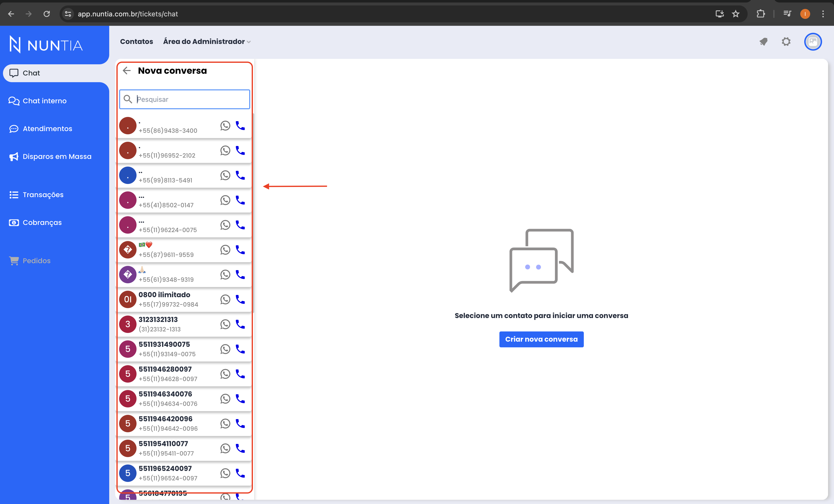Click back arrow to close Nova conversa
Viewport: 834px width, 504px height.
(126, 70)
